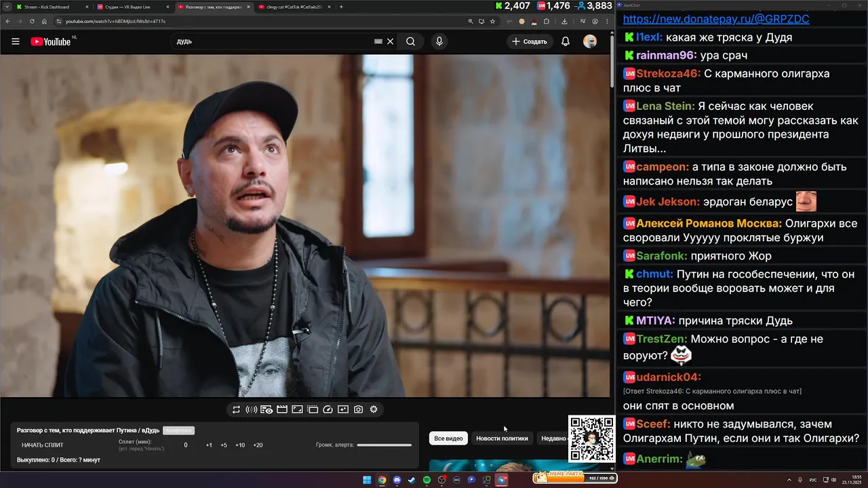This screenshot has width=868, height=488.
Task: Open a new browser tab
Action: click(x=341, y=7)
